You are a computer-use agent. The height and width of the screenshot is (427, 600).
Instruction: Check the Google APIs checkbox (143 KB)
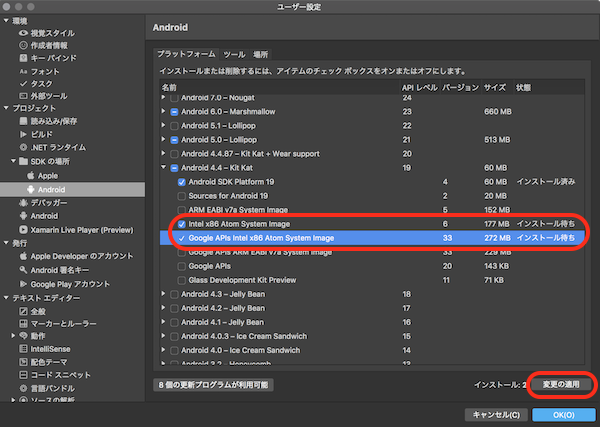click(182, 266)
